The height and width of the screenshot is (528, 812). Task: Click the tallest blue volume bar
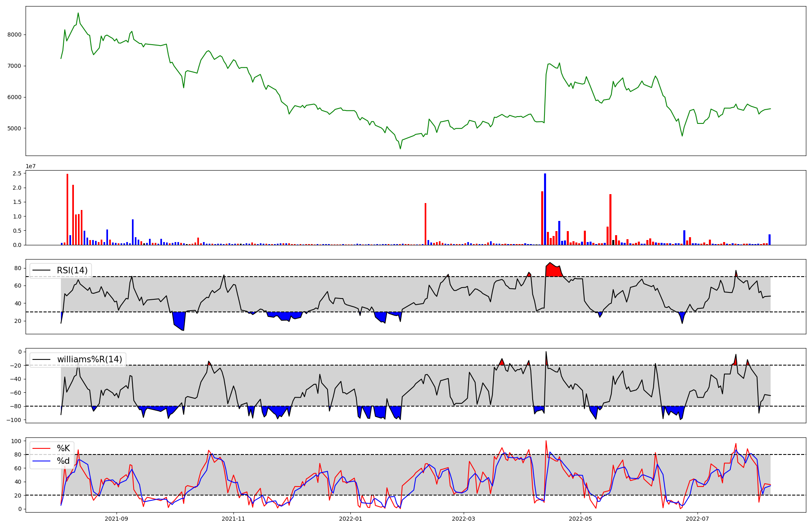(x=545, y=209)
